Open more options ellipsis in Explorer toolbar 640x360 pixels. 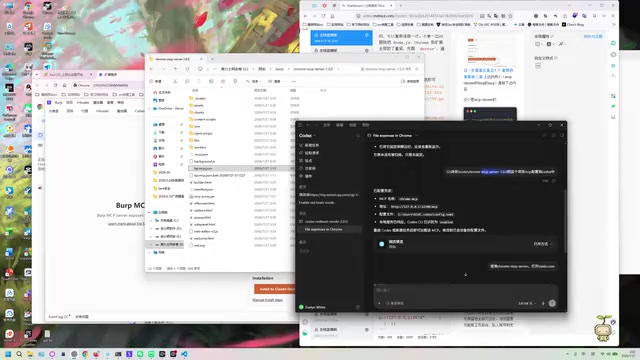(x=293, y=81)
